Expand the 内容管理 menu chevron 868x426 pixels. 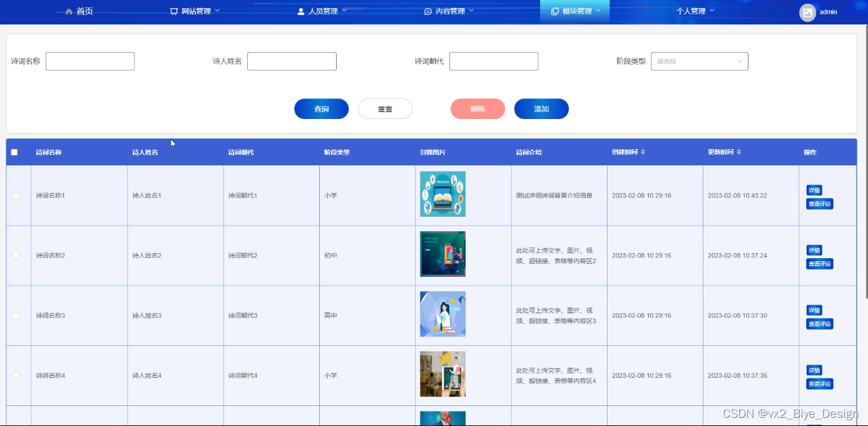tap(471, 11)
